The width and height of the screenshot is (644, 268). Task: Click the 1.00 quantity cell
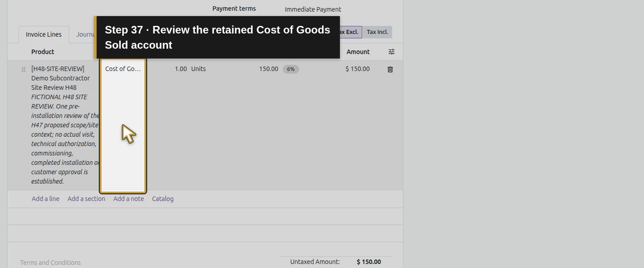[181, 69]
